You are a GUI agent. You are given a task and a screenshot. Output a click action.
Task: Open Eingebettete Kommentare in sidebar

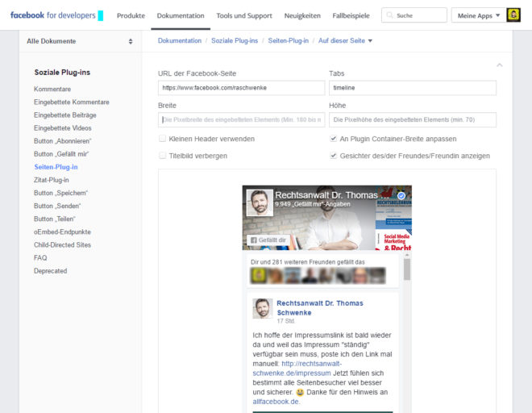click(x=72, y=102)
